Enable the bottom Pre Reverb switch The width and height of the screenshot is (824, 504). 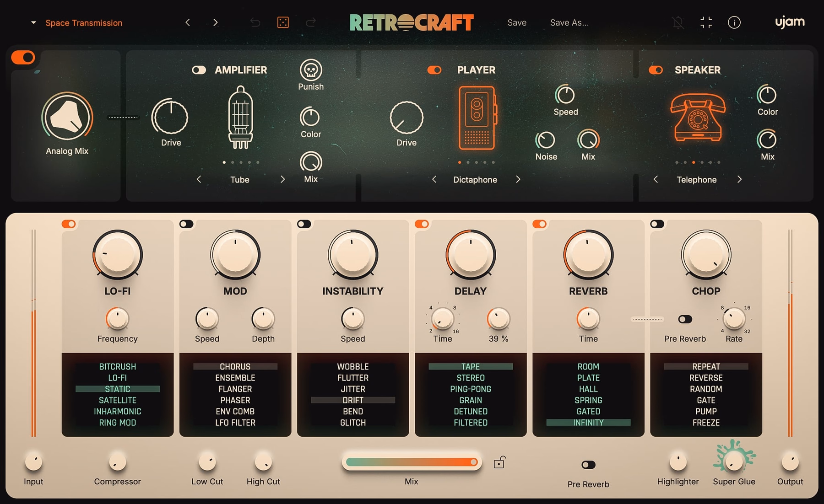[588, 465]
